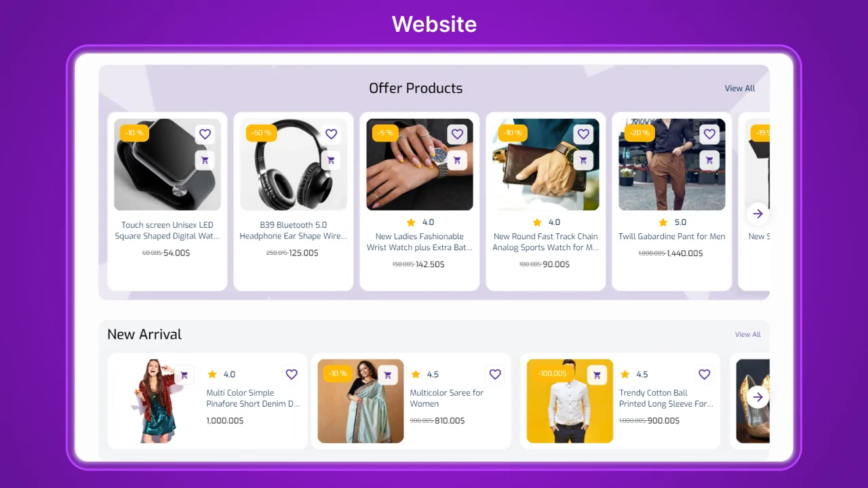Favorite the Trendy Cotton Ball Printed shirt
868x488 pixels.
(705, 374)
